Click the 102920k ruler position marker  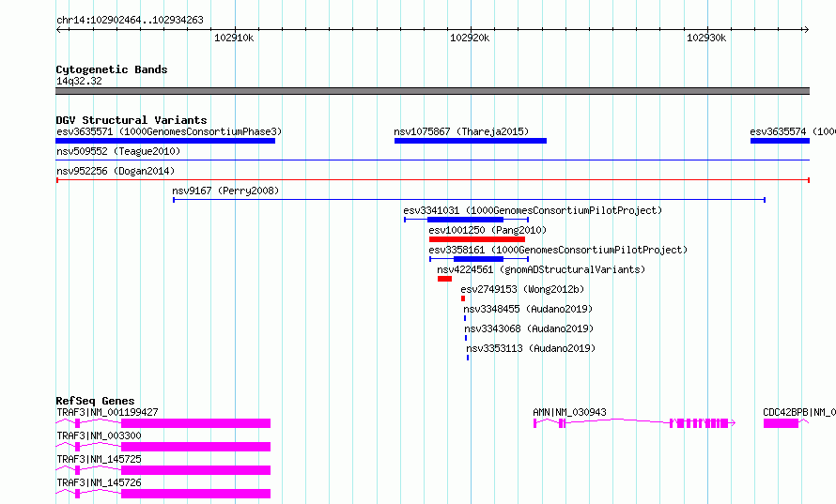470,38
